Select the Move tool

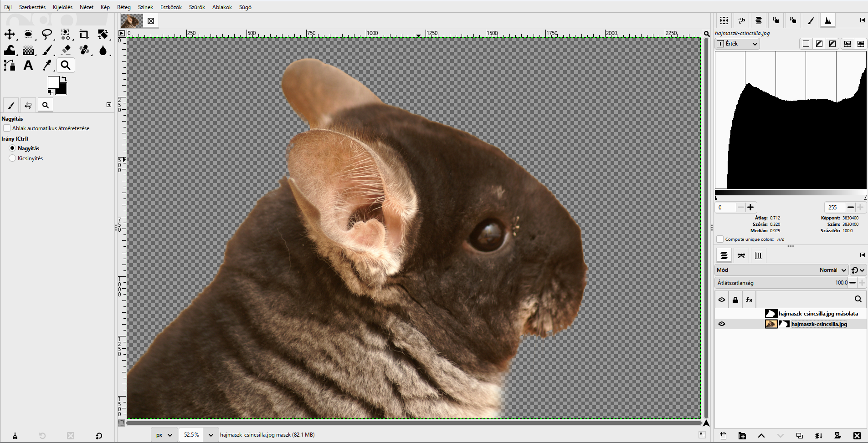[x=10, y=34]
